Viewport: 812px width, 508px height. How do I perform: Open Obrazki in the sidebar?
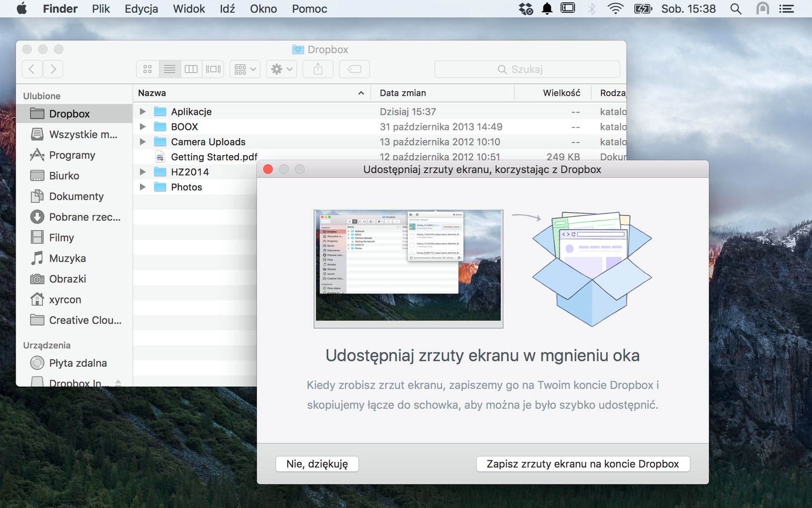74,279
